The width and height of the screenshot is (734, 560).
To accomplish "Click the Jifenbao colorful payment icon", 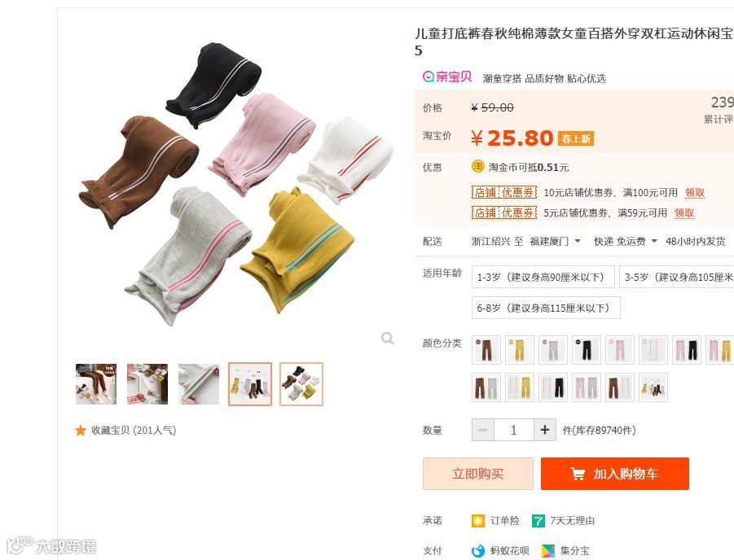I will 548,551.
